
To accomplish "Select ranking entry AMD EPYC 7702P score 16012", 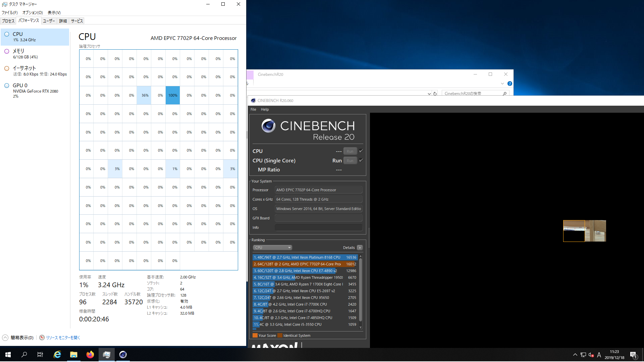I will click(305, 264).
